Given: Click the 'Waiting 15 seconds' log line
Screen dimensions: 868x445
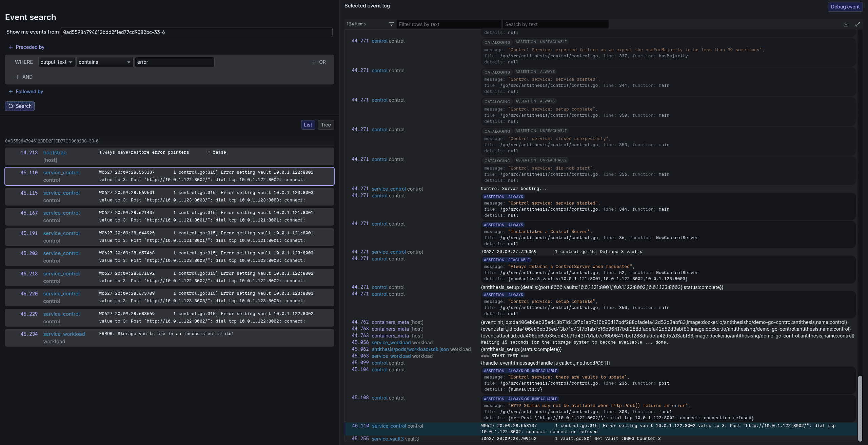Looking at the screenshot, I should (575, 342).
